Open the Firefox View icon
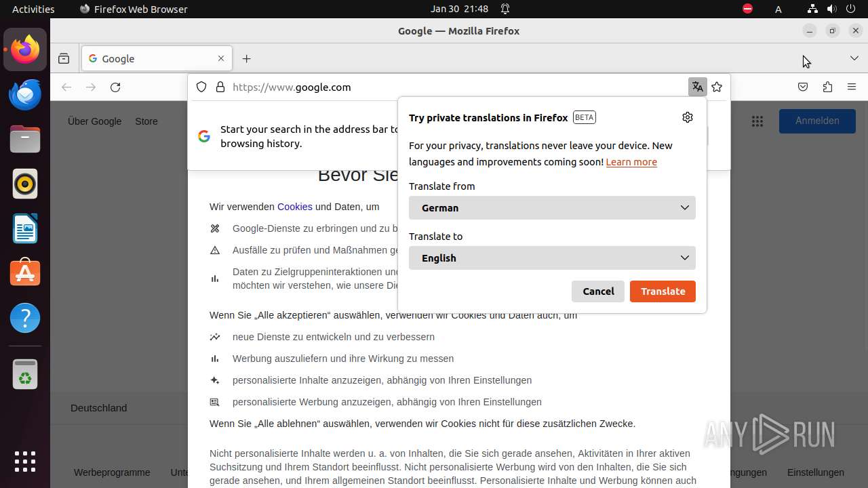Screen dimensions: 868x488 pyautogui.click(x=64, y=59)
